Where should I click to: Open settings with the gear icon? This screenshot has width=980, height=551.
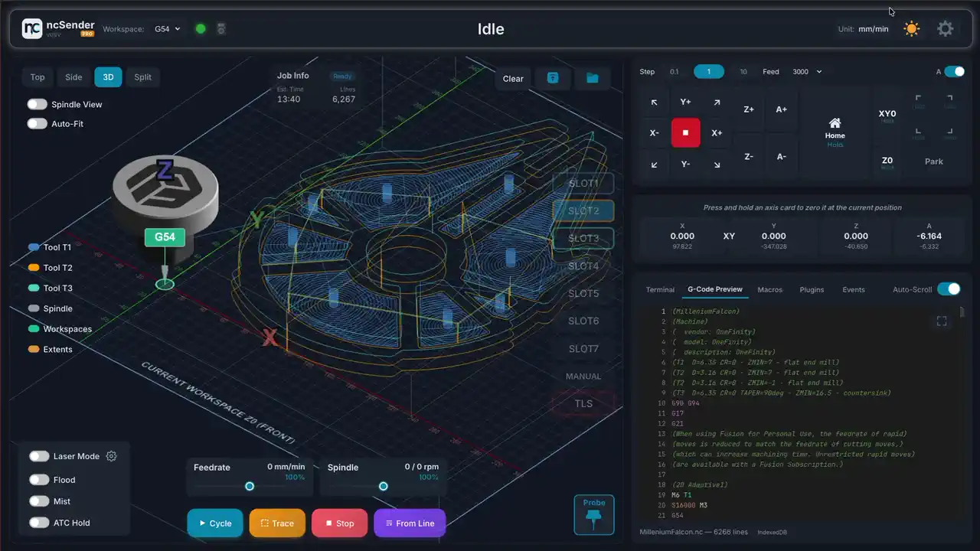pyautogui.click(x=946, y=29)
